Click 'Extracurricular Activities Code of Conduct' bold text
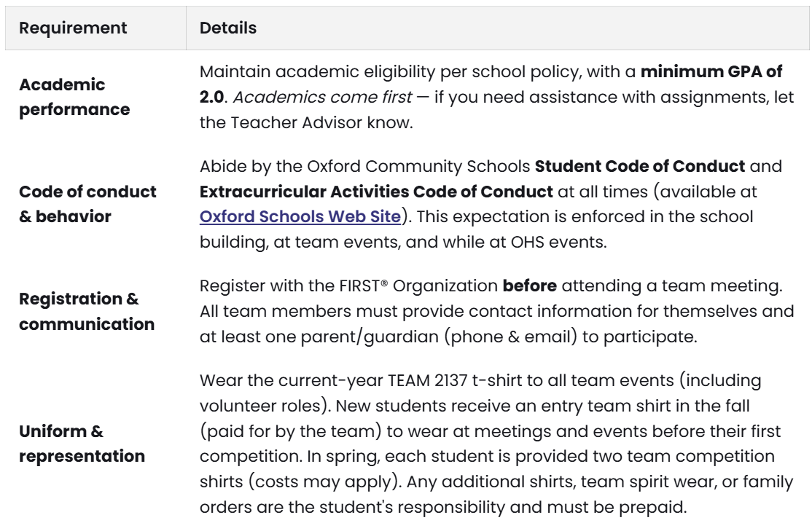This screenshot has width=812, height=531. click(x=377, y=192)
